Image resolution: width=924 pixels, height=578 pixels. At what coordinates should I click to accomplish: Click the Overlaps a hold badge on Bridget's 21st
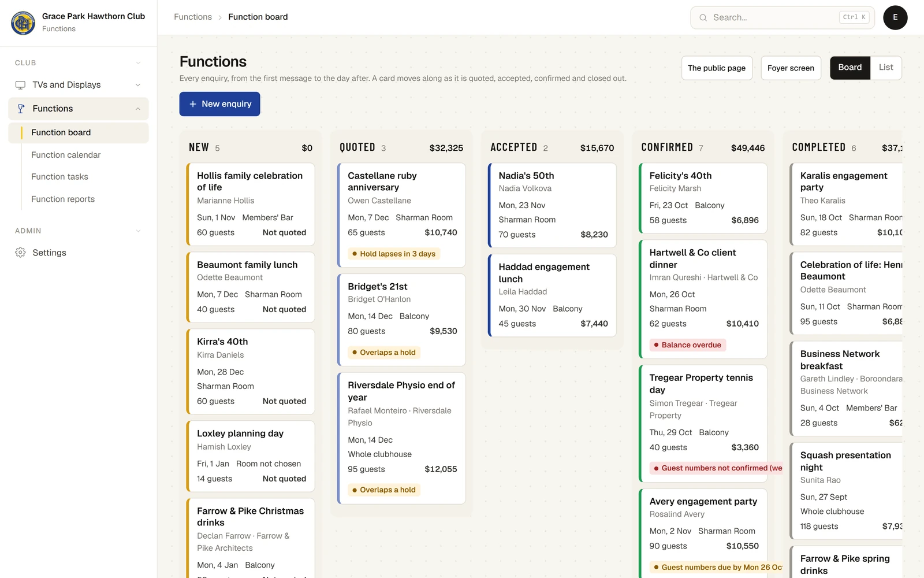tap(384, 353)
